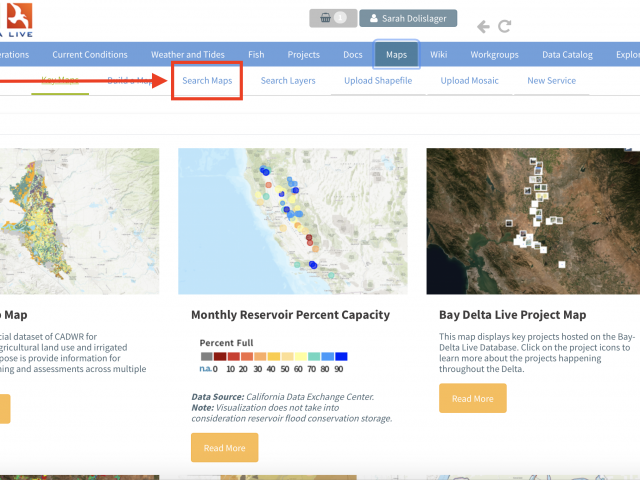Open the shopping cart icon button
Image resolution: width=640 pixels, height=480 pixels.
tap(332, 18)
